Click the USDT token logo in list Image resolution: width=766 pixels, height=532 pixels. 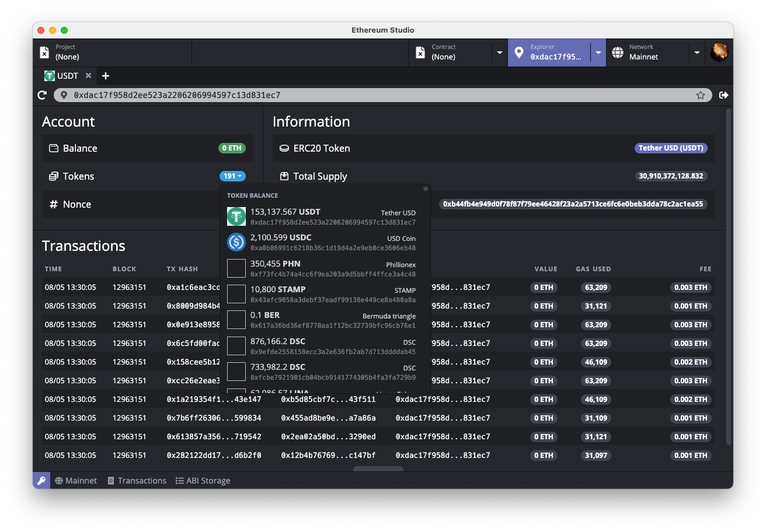(236, 216)
